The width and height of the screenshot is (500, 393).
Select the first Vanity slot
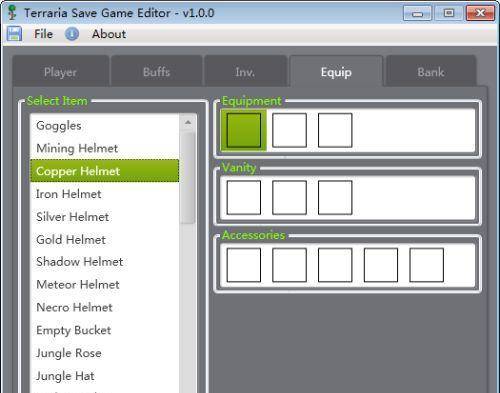(x=244, y=198)
